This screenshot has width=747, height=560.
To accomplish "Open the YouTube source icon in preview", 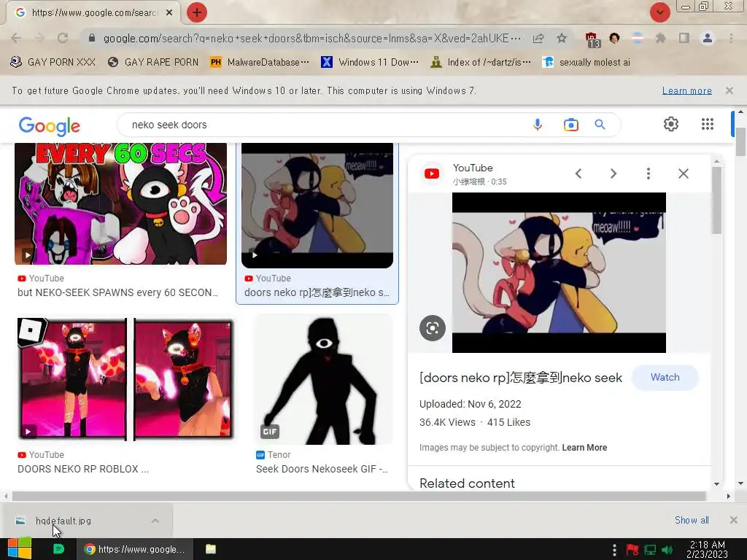I will pyautogui.click(x=432, y=174).
